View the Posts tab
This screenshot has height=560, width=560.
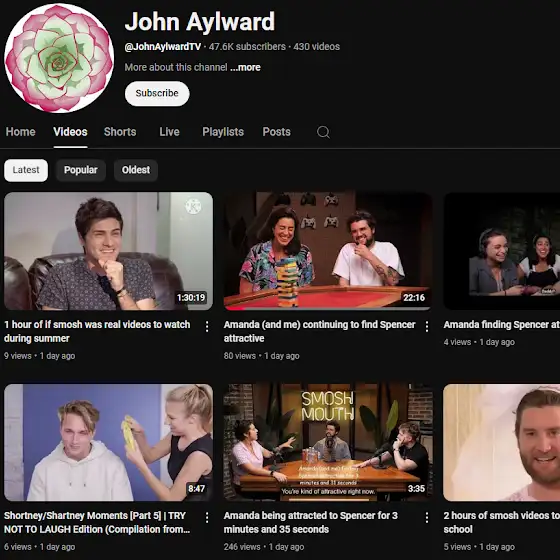276,132
